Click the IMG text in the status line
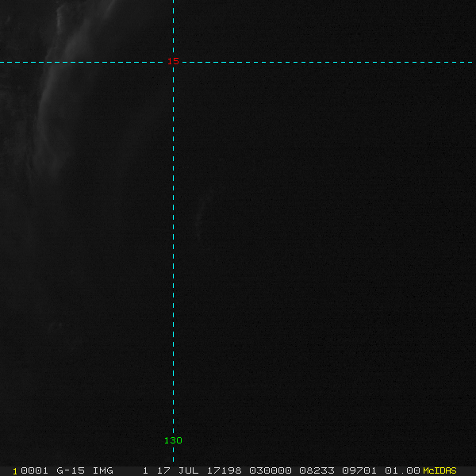Image resolution: width=476 pixels, height=476 pixels. pos(103,470)
